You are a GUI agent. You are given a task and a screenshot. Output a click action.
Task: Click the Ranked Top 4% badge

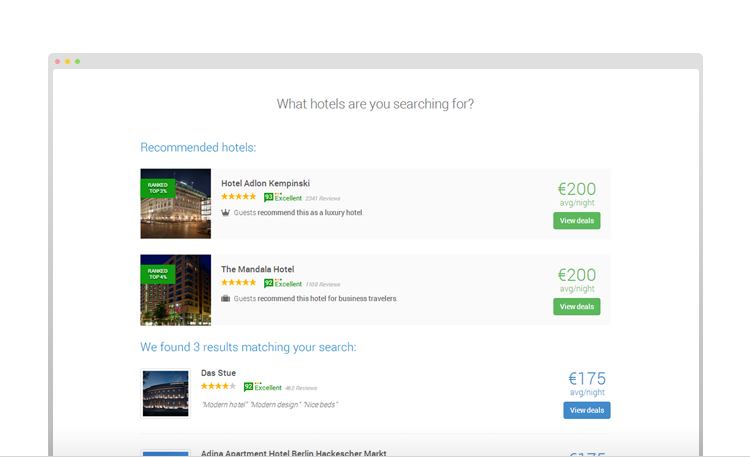tap(157, 274)
